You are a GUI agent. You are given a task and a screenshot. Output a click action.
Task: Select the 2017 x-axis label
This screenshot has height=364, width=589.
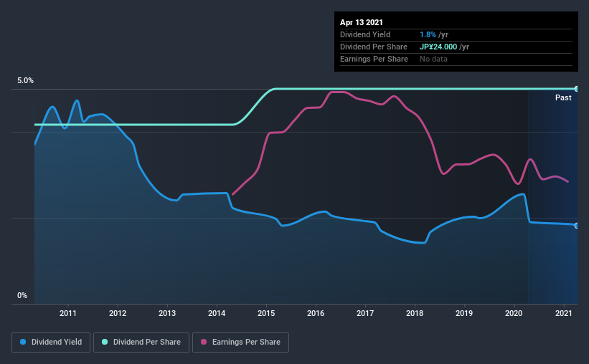click(x=365, y=313)
